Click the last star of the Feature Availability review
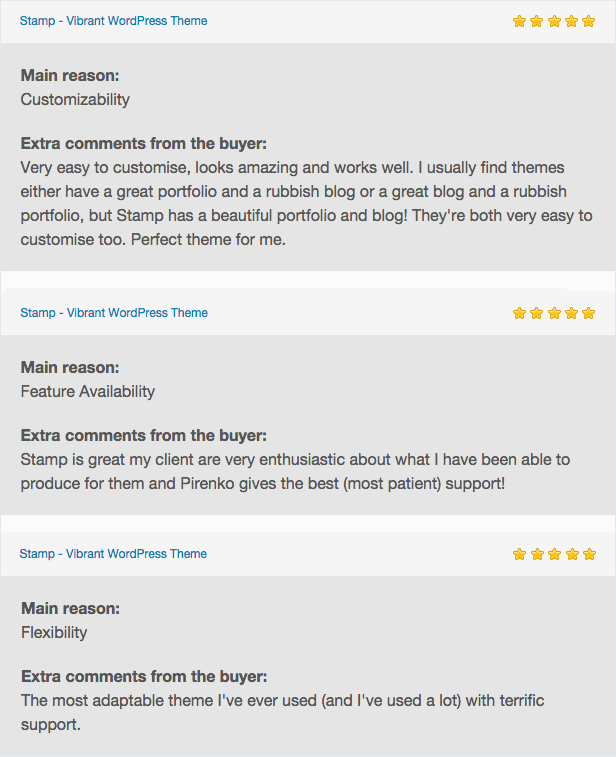Image resolution: width=616 pixels, height=757 pixels. 589,313
